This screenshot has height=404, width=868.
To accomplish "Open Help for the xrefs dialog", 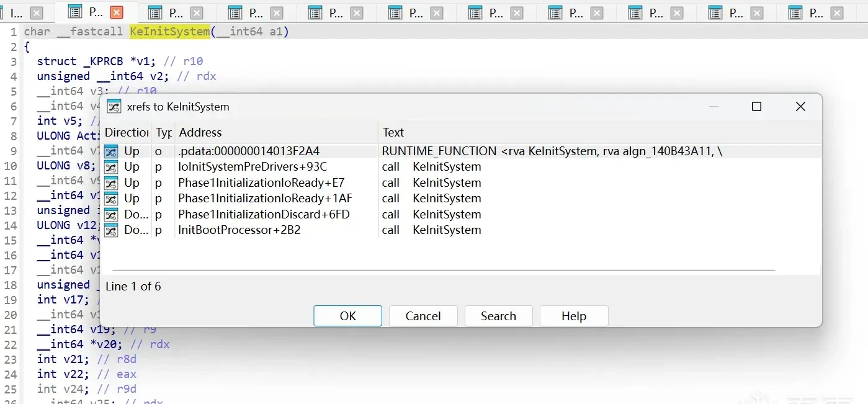I will click(574, 316).
